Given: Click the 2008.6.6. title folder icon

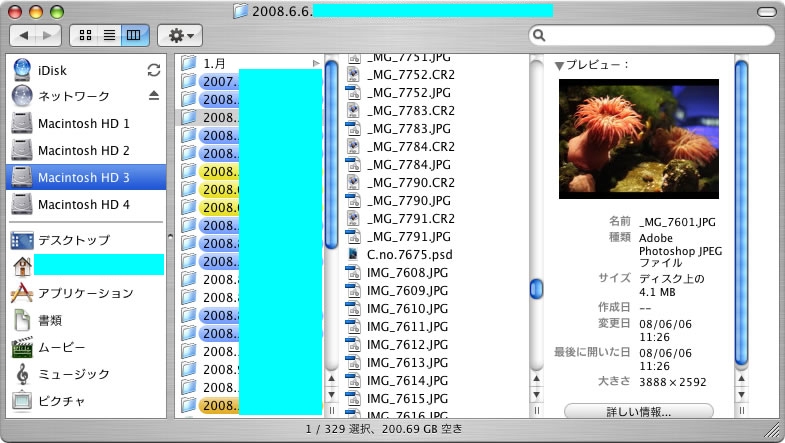Looking at the screenshot, I should [x=241, y=11].
